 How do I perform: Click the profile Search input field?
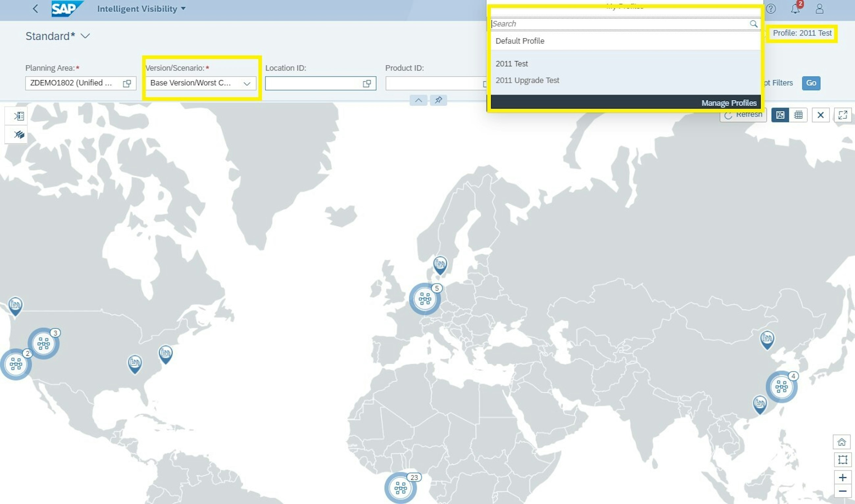(619, 24)
